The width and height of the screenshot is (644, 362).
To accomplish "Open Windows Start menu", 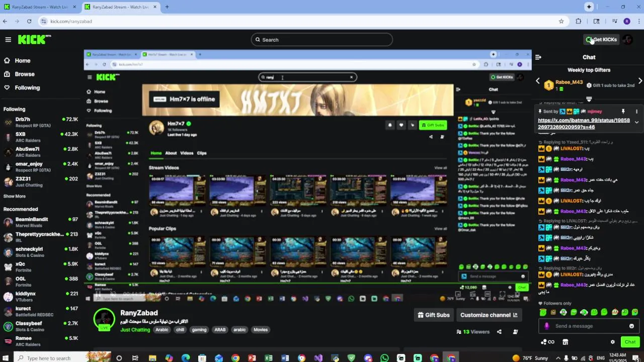I will point(7,358).
